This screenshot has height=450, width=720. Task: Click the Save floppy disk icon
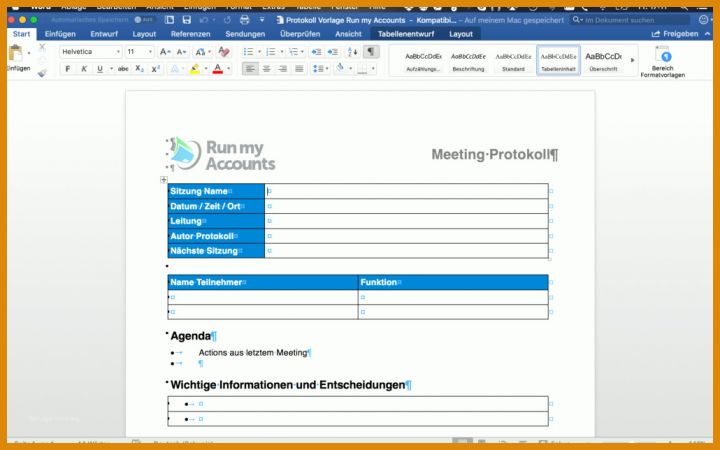(x=186, y=20)
